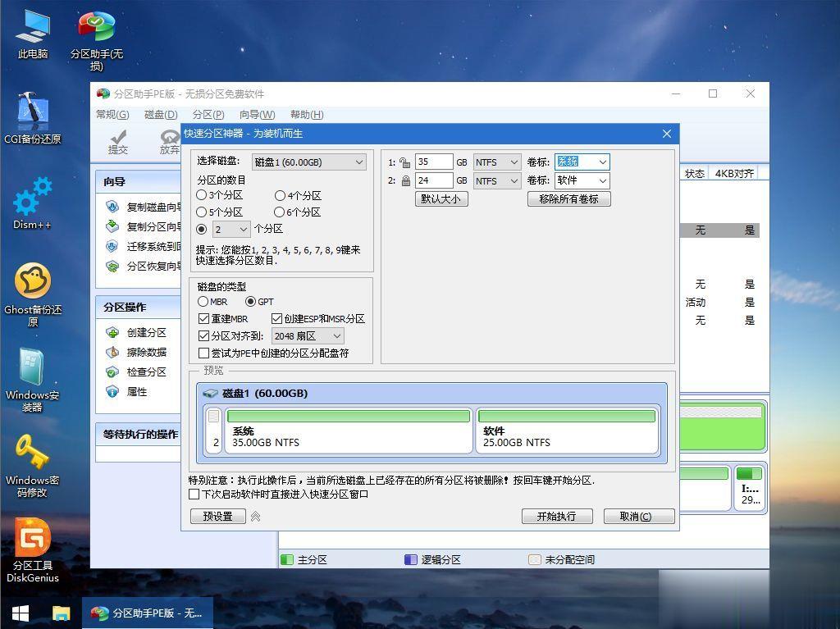Open the 常规(G) menu
This screenshot has height=629, width=840.
tap(112, 115)
